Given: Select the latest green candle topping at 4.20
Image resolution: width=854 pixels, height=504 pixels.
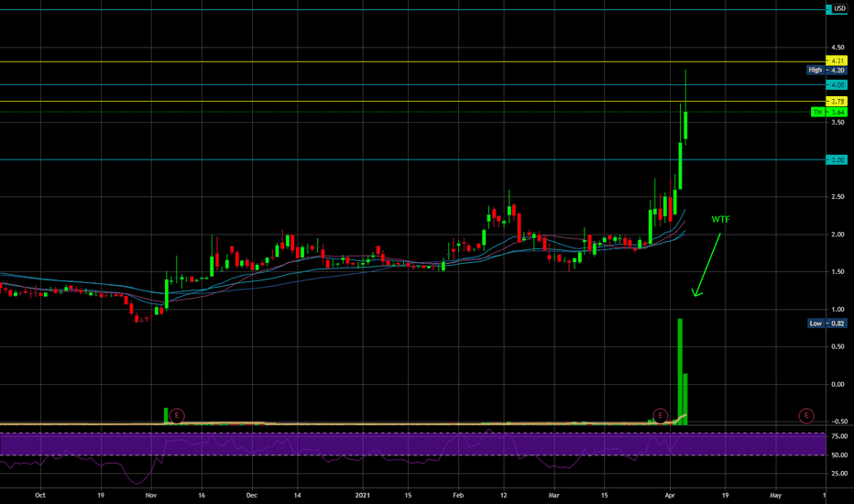Looking at the screenshot, I should [x=685, y=125].
